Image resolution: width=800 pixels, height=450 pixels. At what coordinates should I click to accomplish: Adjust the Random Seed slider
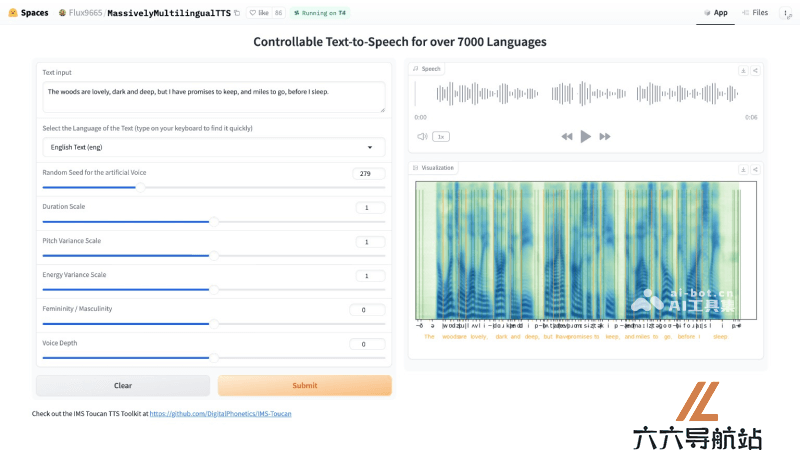pyautogui.click(x=214, y=187)
